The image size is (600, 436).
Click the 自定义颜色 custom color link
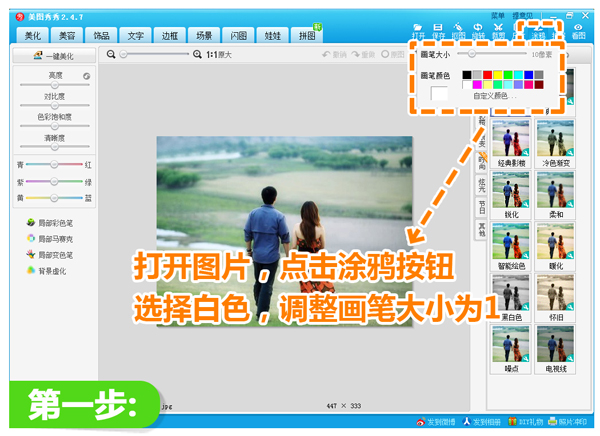[492, 96]
